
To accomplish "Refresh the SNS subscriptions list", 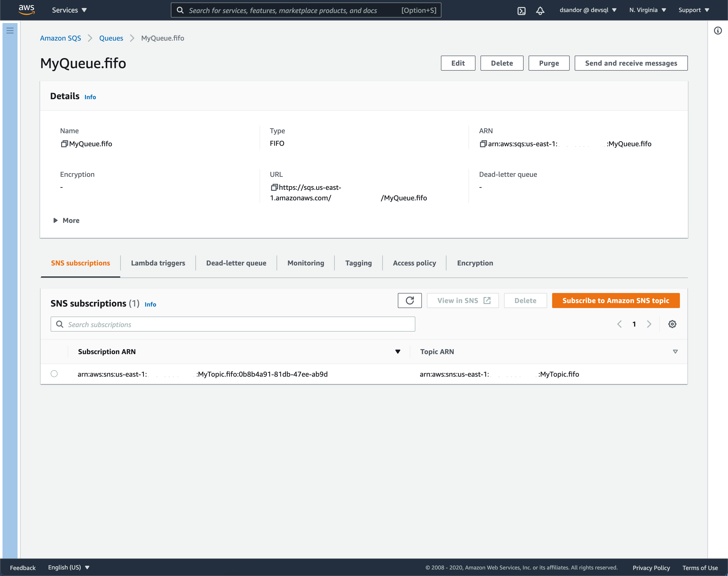I will pos(410,300).
